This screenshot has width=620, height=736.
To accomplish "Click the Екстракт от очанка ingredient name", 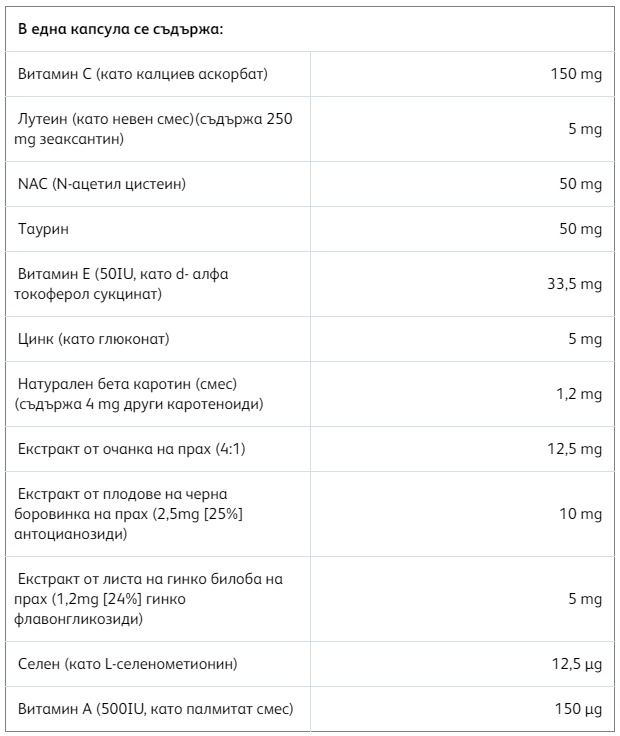I will coord(132,449).
